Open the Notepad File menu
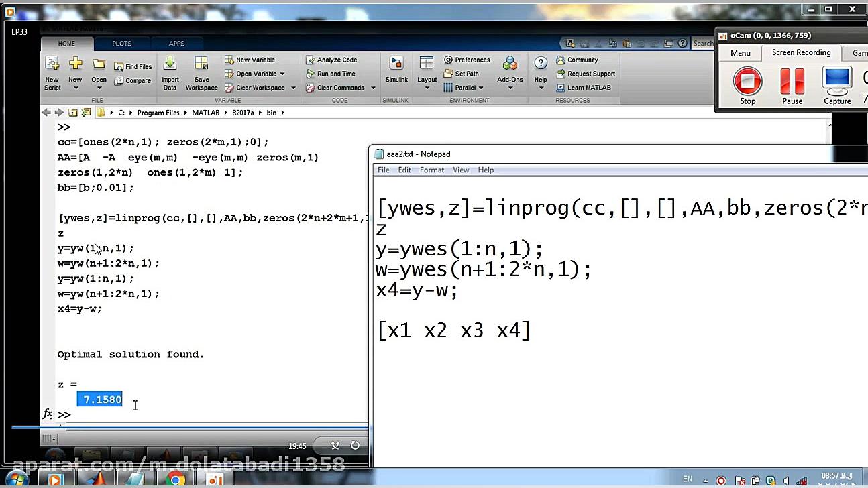Screen dimensions: 868x488 pos(384,170)
